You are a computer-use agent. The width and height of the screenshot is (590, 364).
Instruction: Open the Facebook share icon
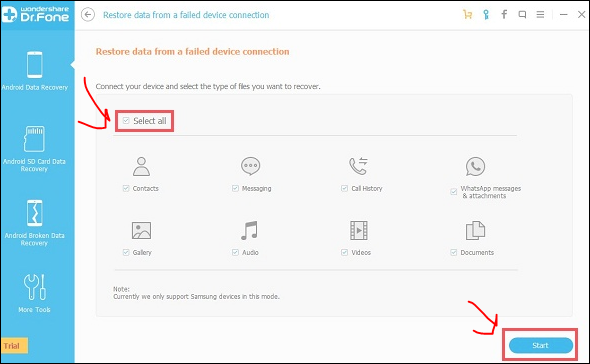tap(504, 15)
